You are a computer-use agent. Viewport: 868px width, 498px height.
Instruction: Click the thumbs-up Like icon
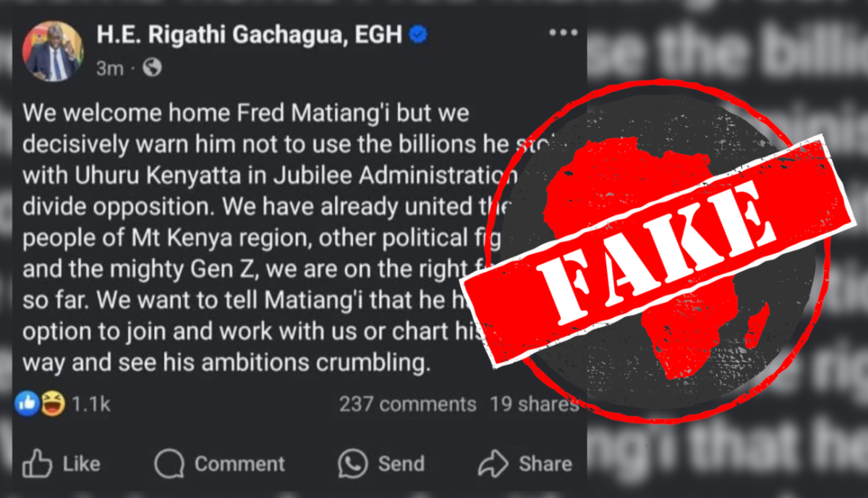pos(37,463)
